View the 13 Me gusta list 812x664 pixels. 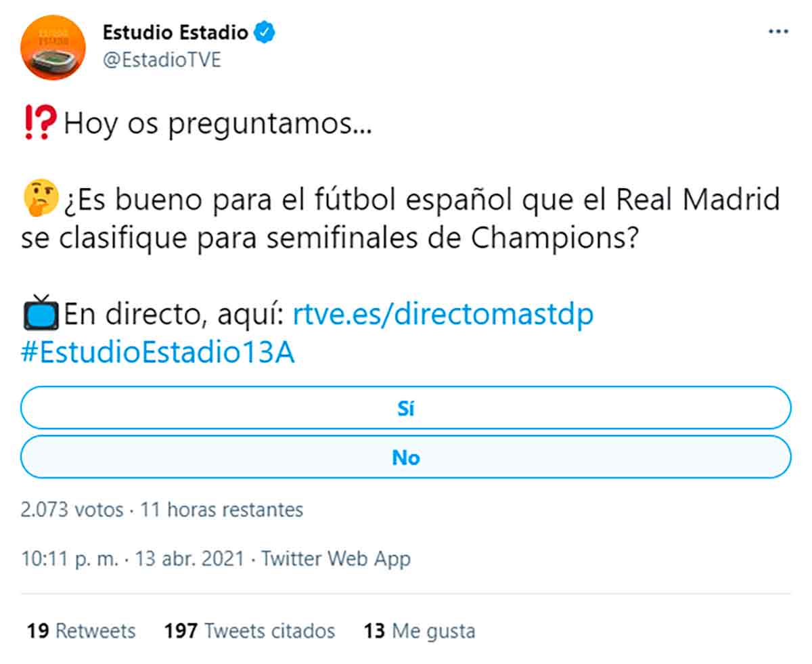[x=420, y=631]
